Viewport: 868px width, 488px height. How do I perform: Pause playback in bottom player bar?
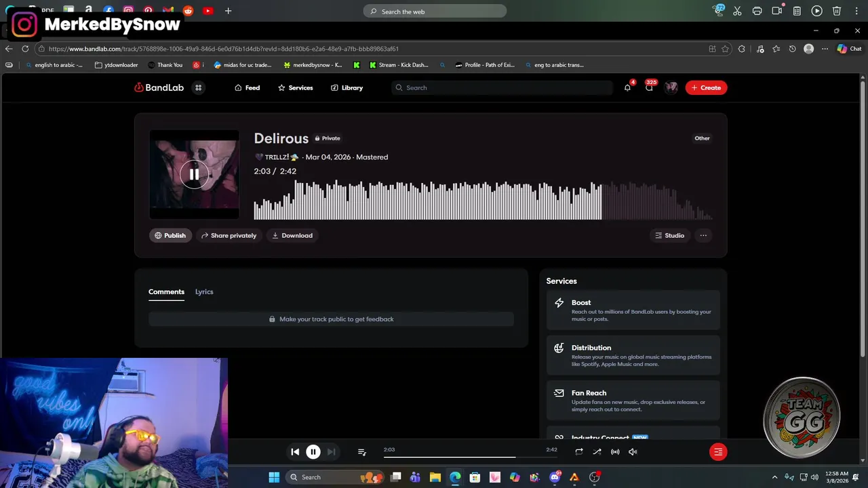(313, 451)
